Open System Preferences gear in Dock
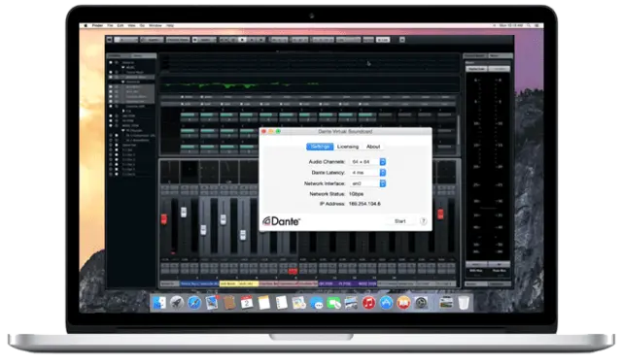Image resolution: width=622 pixels, height=364 pixels. tap(421, 304)
